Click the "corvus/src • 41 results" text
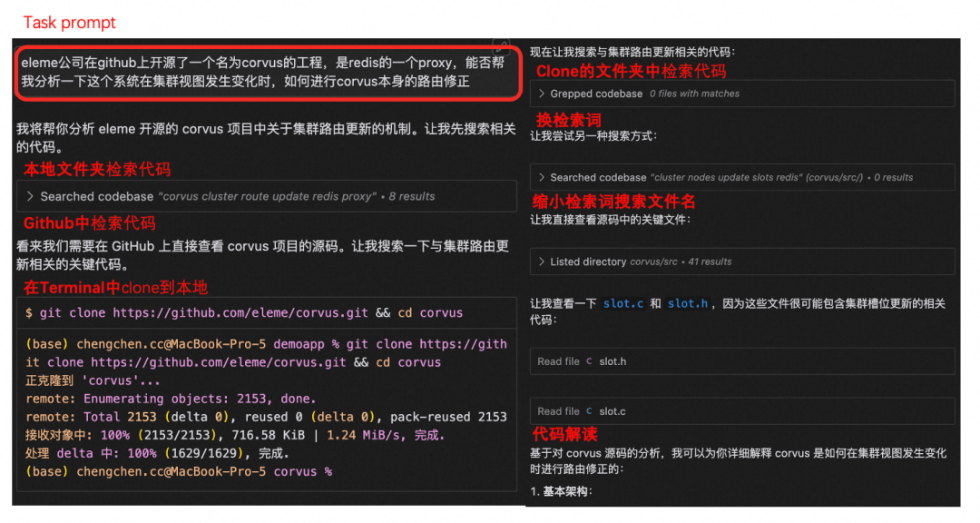The width and height of the screenshot is (980, 523). pos(681,262)
